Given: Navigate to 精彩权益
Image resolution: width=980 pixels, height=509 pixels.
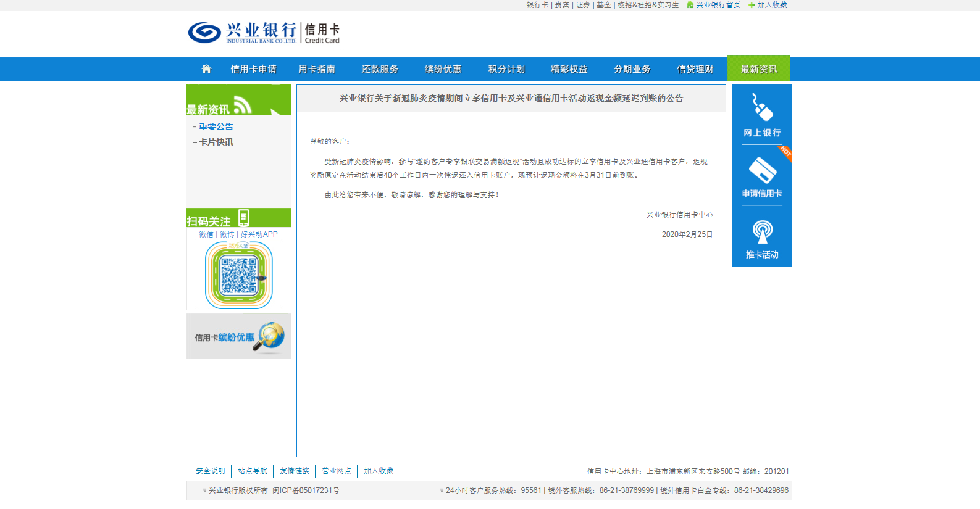Looking at the screenshot, I should (x=569, y=69).
